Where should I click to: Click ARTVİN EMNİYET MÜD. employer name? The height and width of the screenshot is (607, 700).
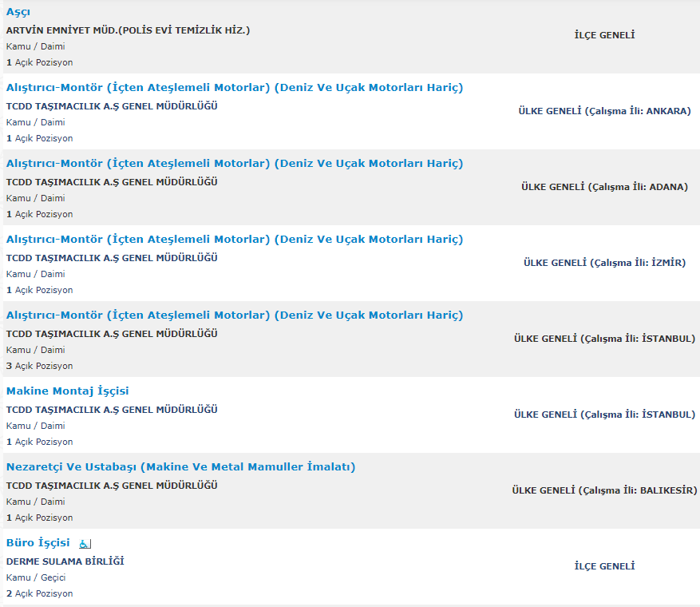129,30
